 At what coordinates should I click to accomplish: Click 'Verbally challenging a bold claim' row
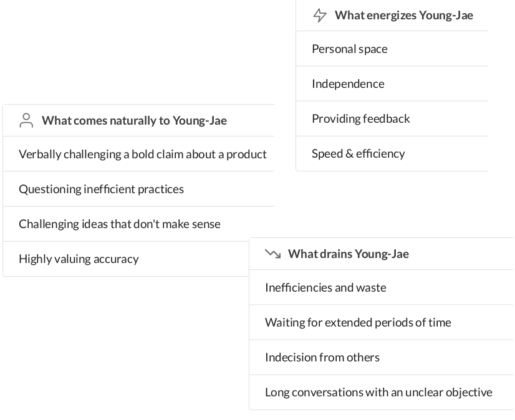click(138, 154)
